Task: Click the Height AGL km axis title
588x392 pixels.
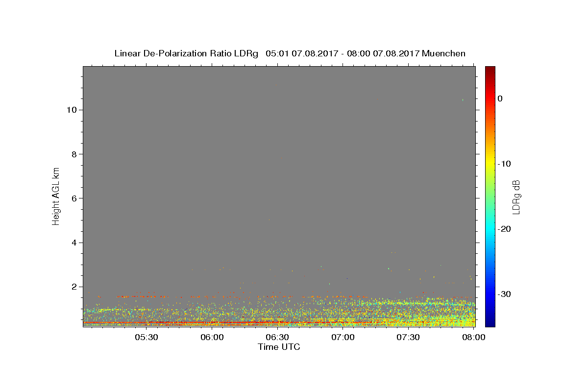Action: pos(56,196)
